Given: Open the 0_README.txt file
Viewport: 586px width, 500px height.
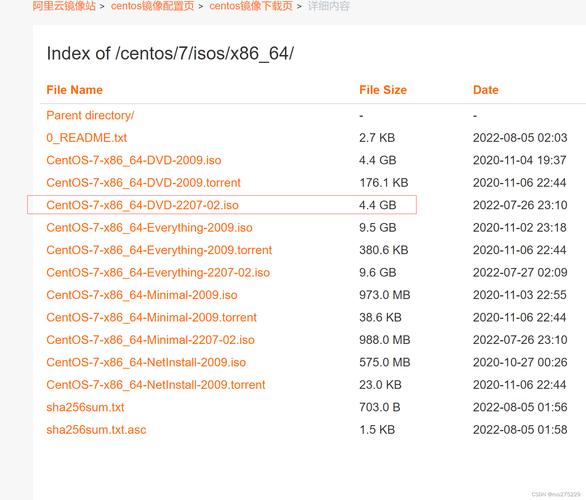Looking at the screenshot, I should [87, 138].
